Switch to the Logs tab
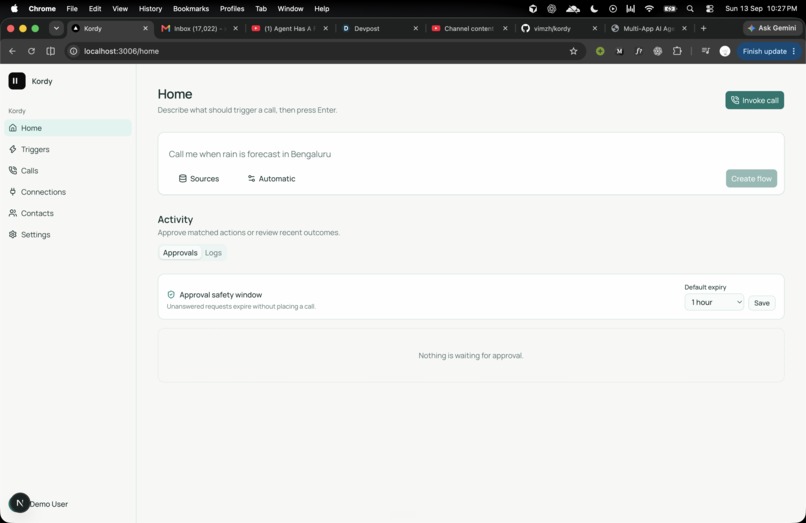 tap(213, 253)
